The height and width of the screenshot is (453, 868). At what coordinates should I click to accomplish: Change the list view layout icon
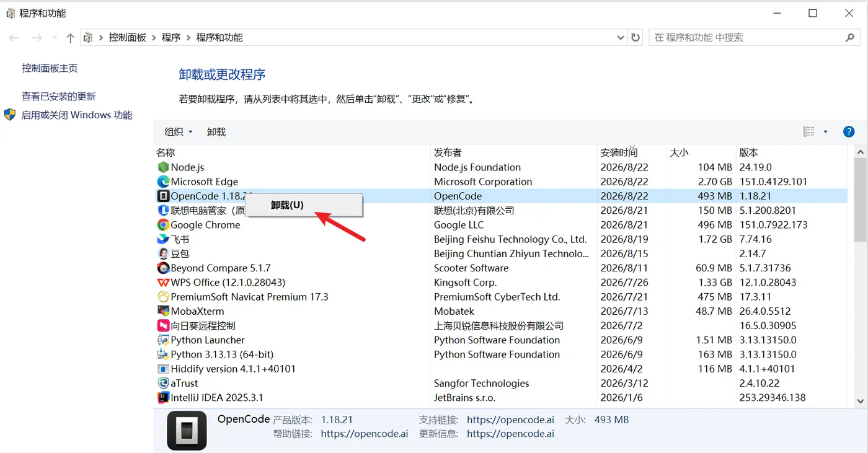coord(808,131)
